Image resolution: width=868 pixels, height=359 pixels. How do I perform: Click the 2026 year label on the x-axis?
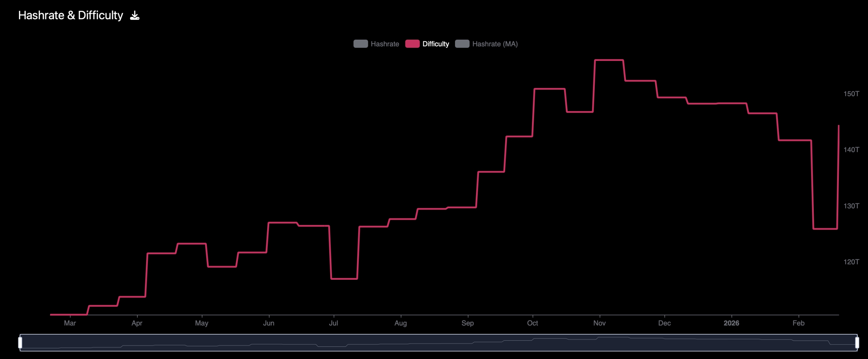coord(731,323)
